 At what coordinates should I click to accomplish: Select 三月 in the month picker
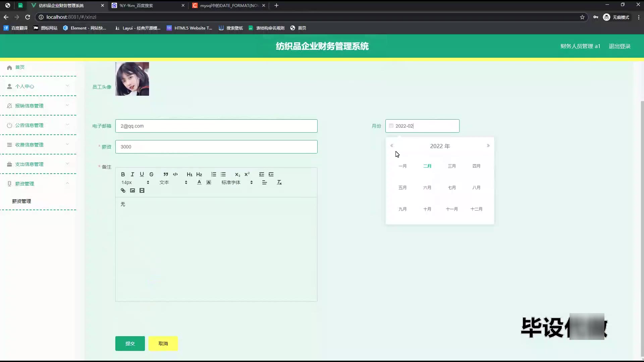coord(451,166)
